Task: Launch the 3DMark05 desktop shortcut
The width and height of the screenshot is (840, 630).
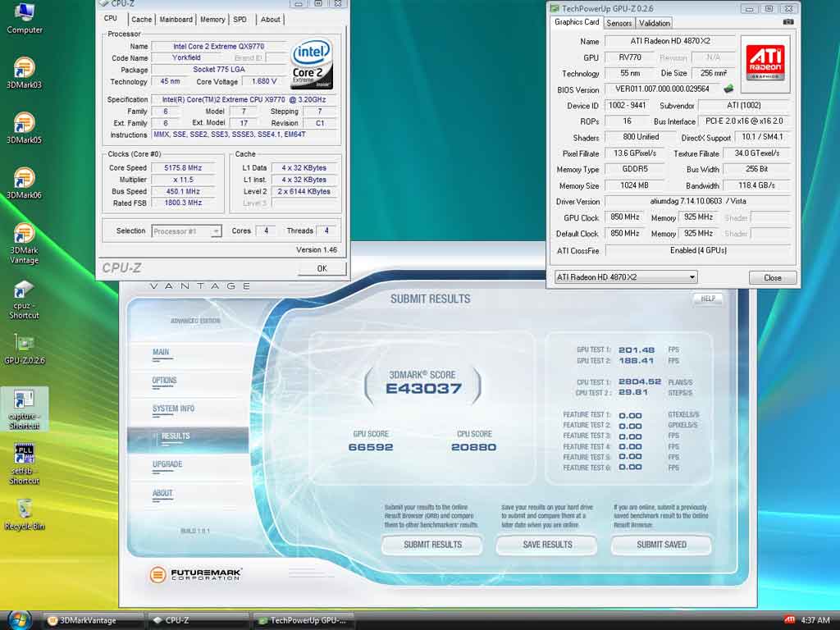Action: tap(24, 128)
